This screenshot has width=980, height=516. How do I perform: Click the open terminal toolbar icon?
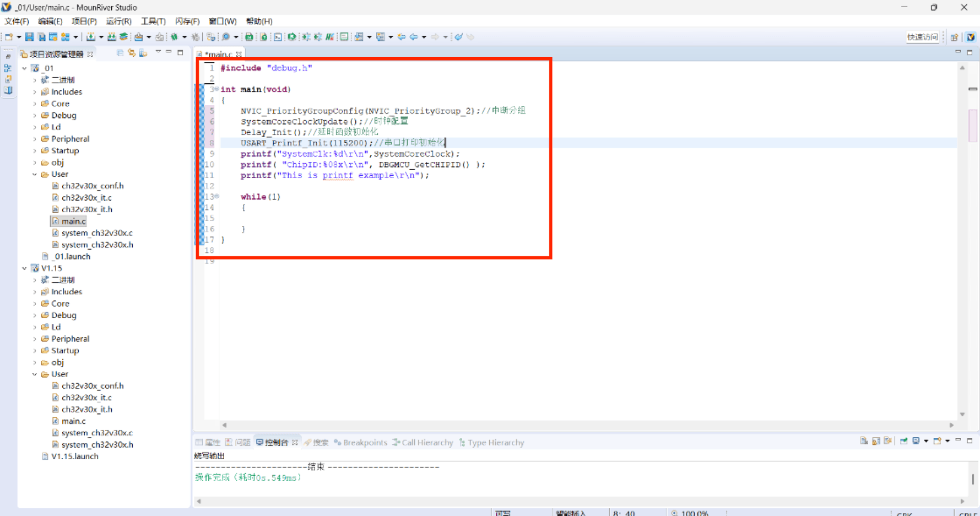(277, 37)
